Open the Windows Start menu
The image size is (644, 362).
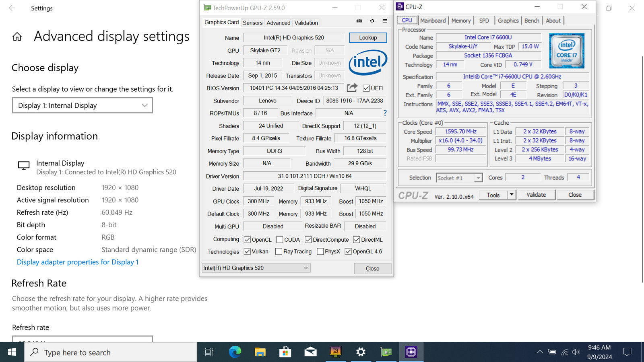(x=12, y=352)
